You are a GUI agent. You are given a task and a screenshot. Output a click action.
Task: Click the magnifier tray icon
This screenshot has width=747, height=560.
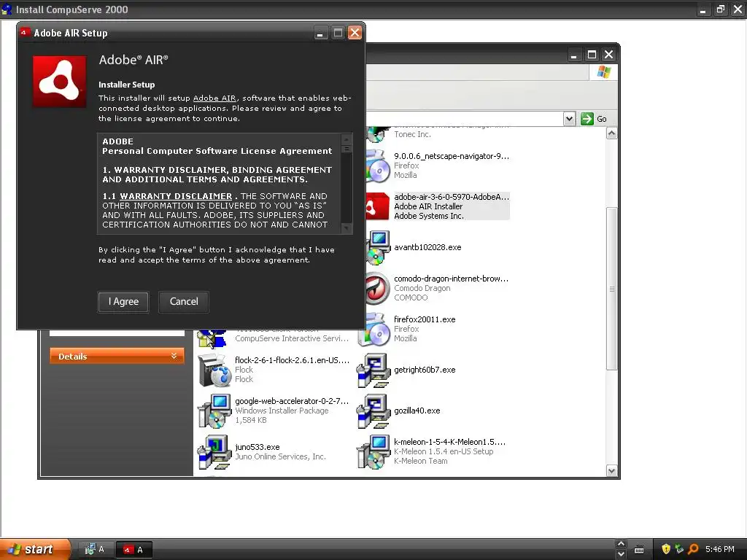[693, 549]
